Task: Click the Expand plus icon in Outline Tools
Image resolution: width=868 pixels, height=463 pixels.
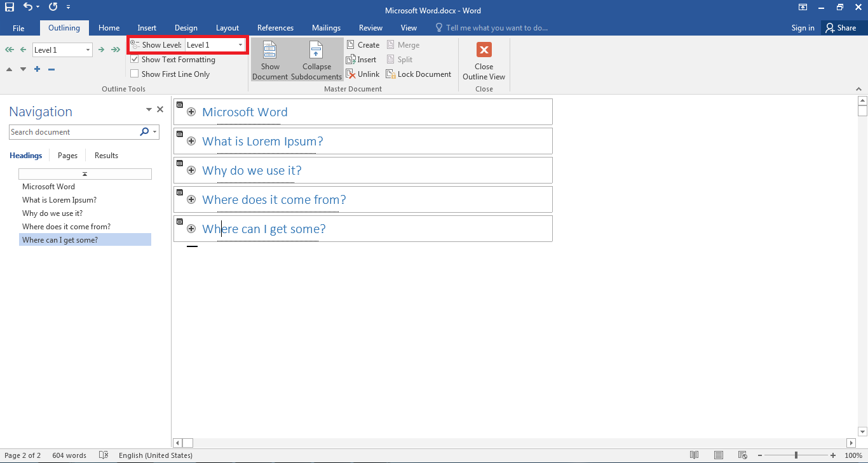Action: tap(37, 69)
